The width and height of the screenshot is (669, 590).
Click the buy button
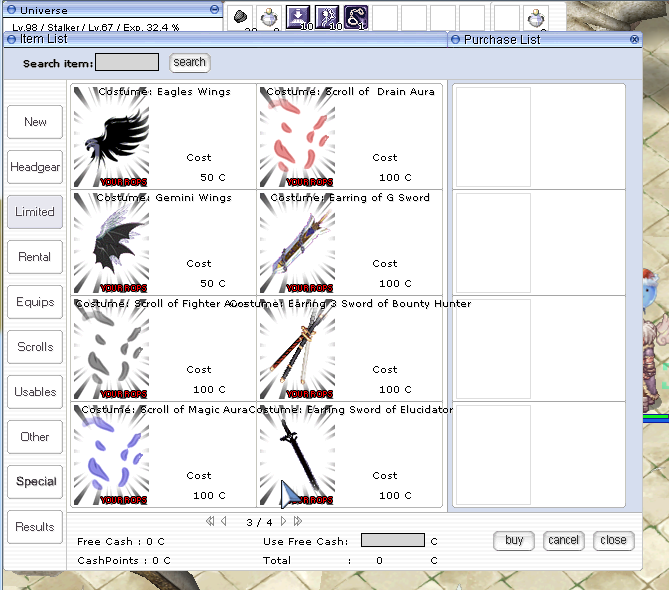[x=514, y=541]
